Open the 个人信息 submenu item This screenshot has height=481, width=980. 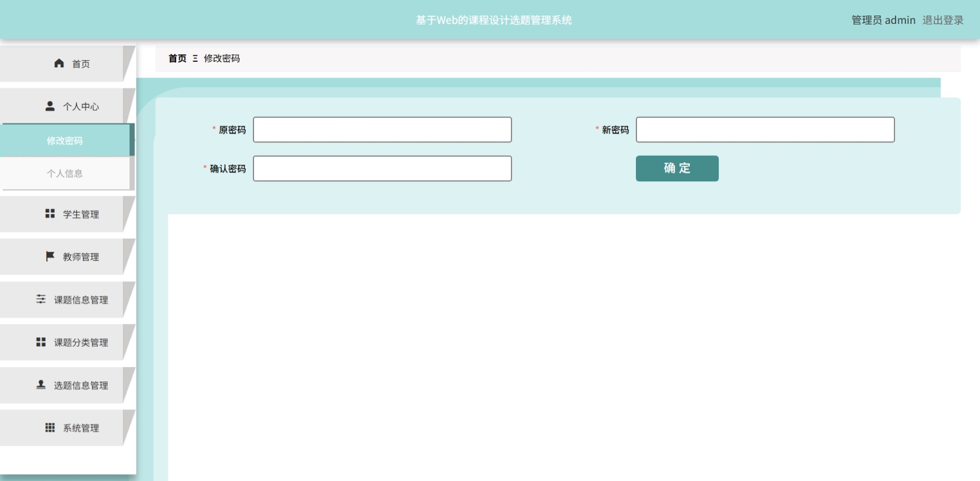coord(66,173)
